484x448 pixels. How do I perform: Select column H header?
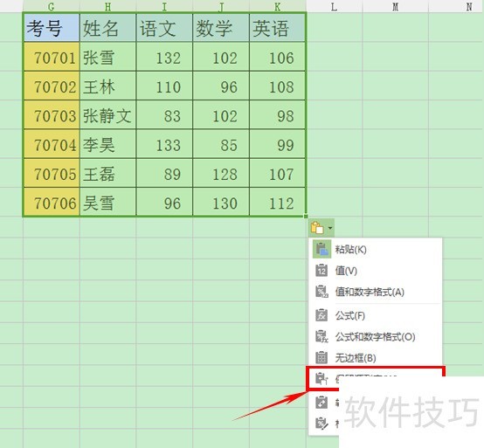tap(107, 6)
